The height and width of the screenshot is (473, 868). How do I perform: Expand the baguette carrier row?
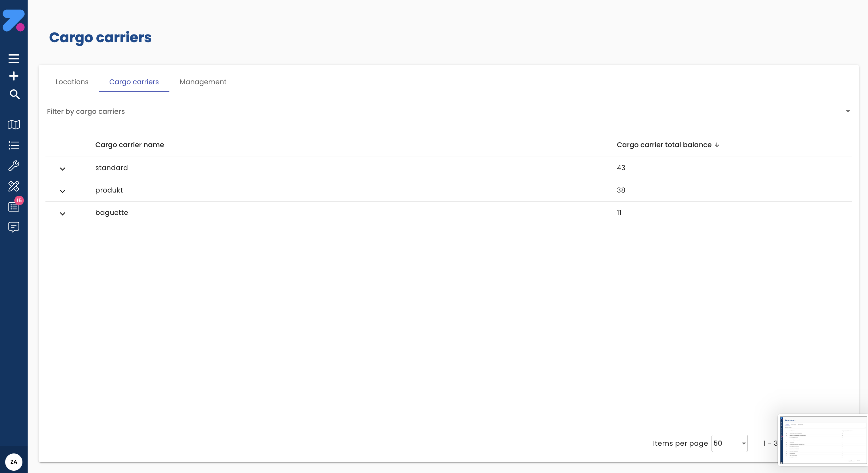[62, 214]
